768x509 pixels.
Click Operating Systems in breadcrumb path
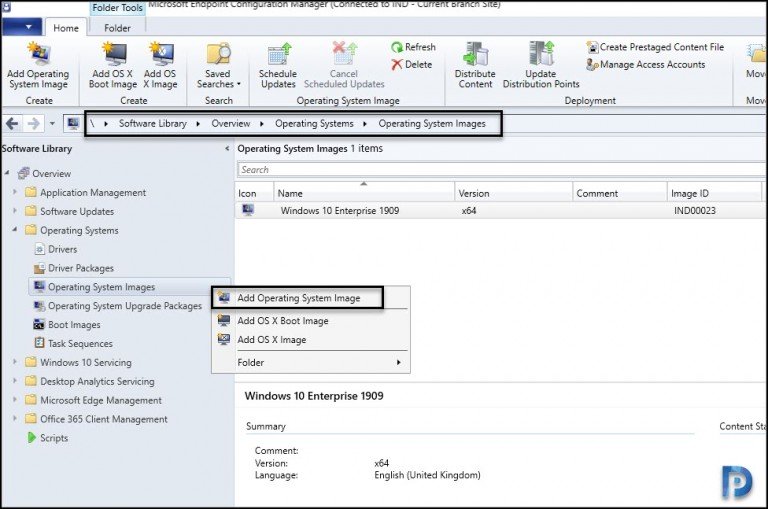[x=314, y=123]
